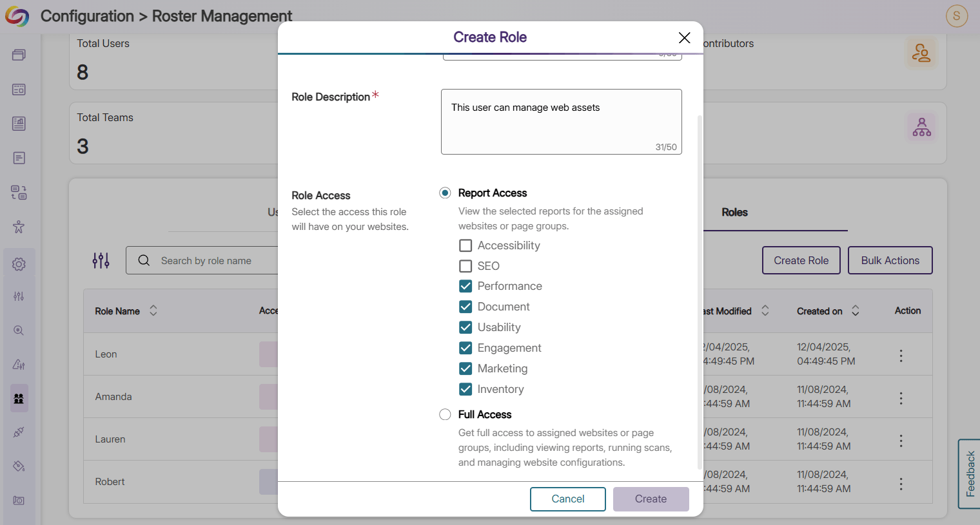Select the settings gear in the sidebar
980x525 pixels.
tap(19, 263)
